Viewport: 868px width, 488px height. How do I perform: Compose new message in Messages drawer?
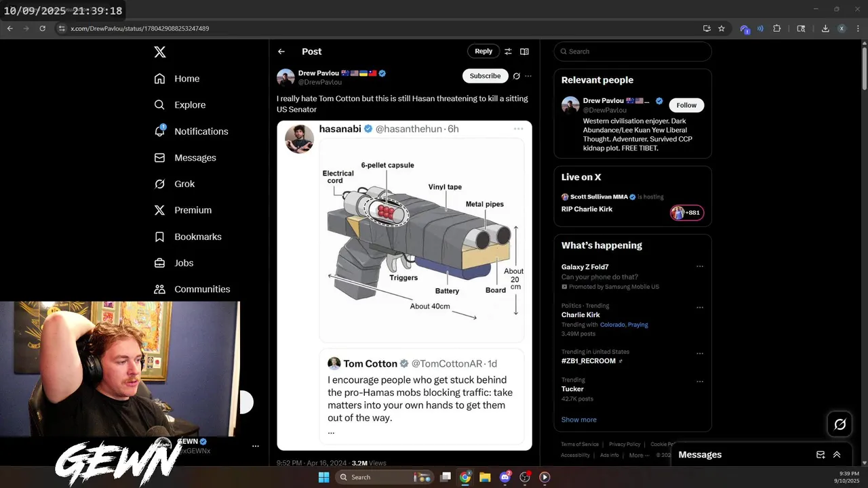pyautogui.click(x=821, y=455)
